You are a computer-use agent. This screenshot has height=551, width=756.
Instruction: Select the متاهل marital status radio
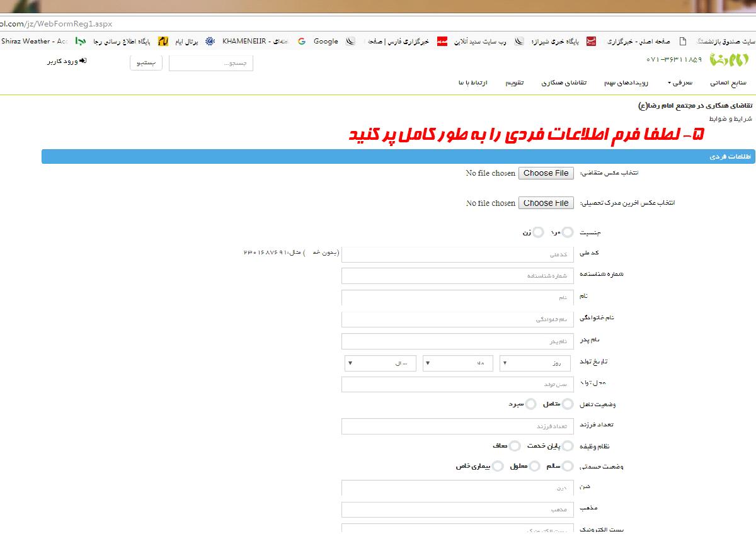pyautogui.click(x=568, y=404)
